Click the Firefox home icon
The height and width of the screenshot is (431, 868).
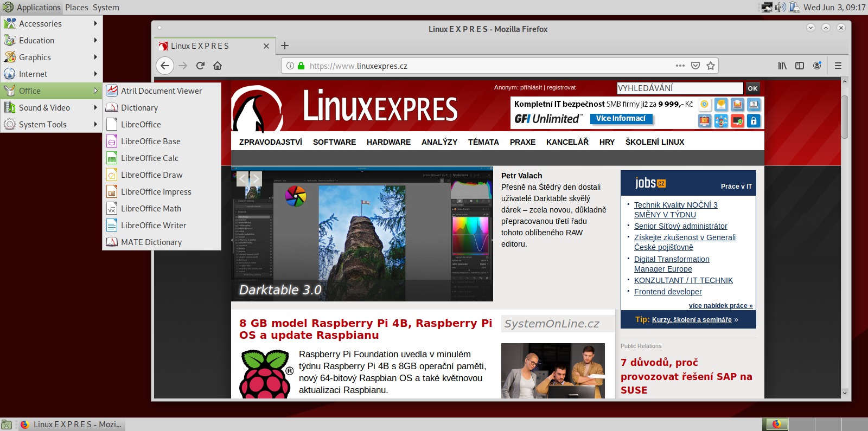tap(218, 66)
